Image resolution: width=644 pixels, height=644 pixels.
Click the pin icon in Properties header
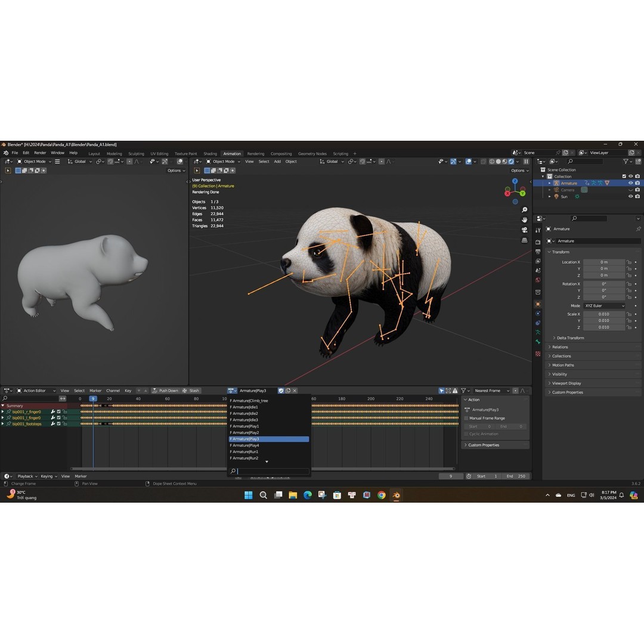point(638,229)
